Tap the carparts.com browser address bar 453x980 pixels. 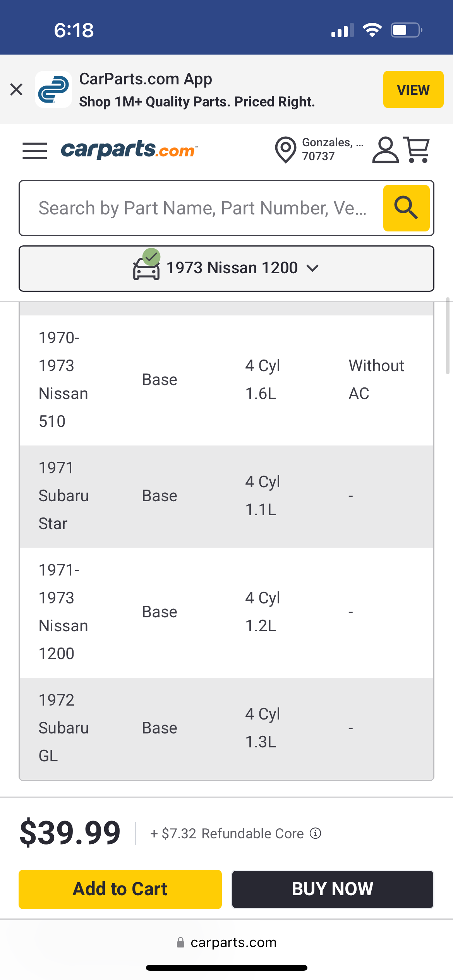tap(226, 942)
